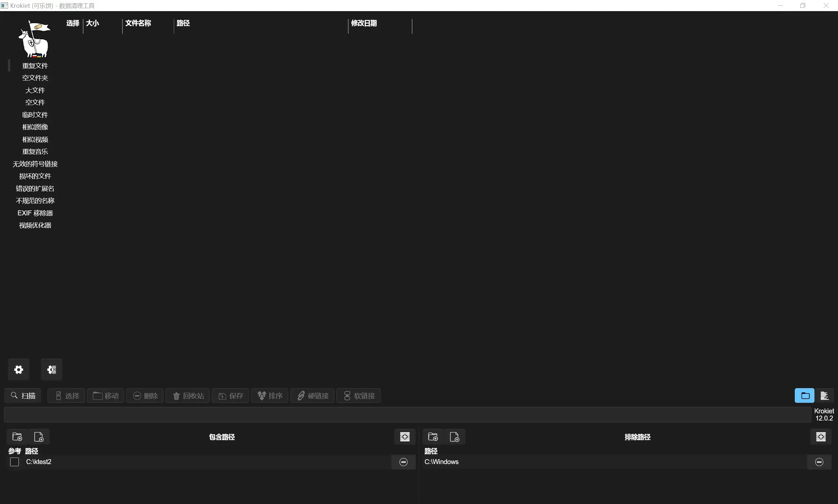Click the 软链接 symlink button
The image size is (838, 504).
pos(358,396)
